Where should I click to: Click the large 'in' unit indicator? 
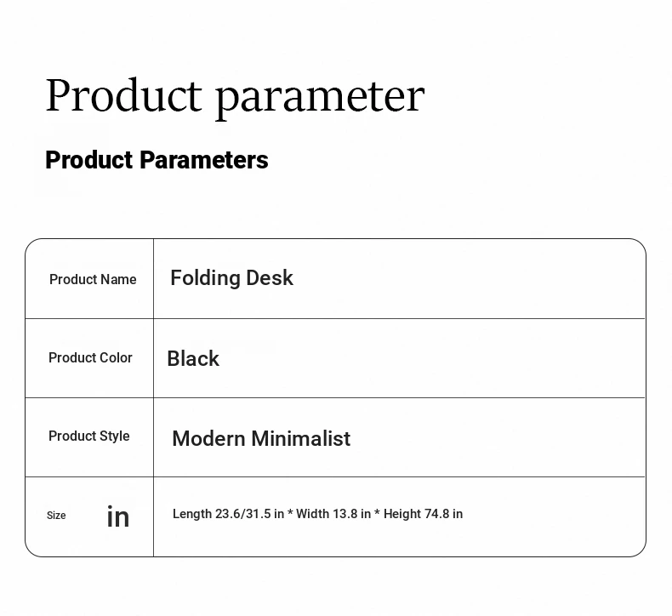118,516
